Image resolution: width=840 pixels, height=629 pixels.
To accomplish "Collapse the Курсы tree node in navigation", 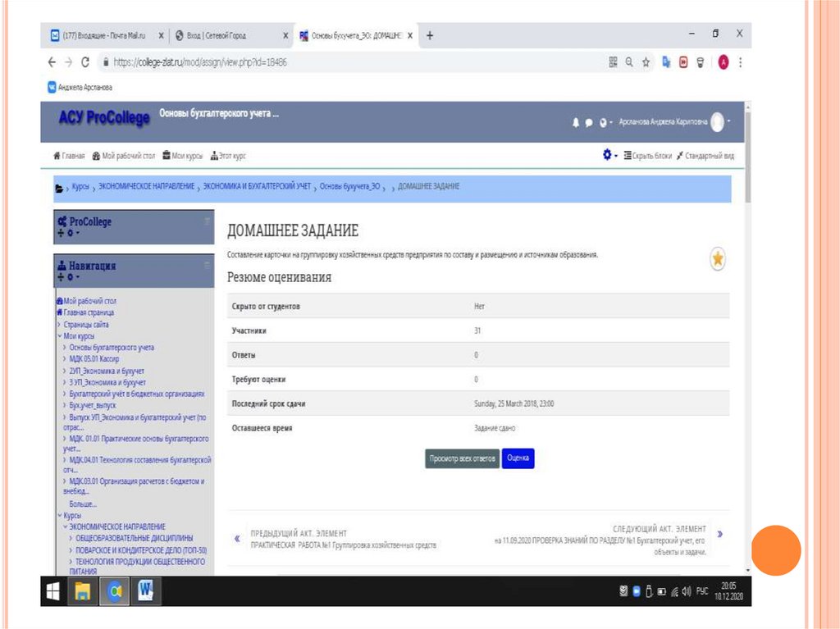I will (x=59, y=515).
